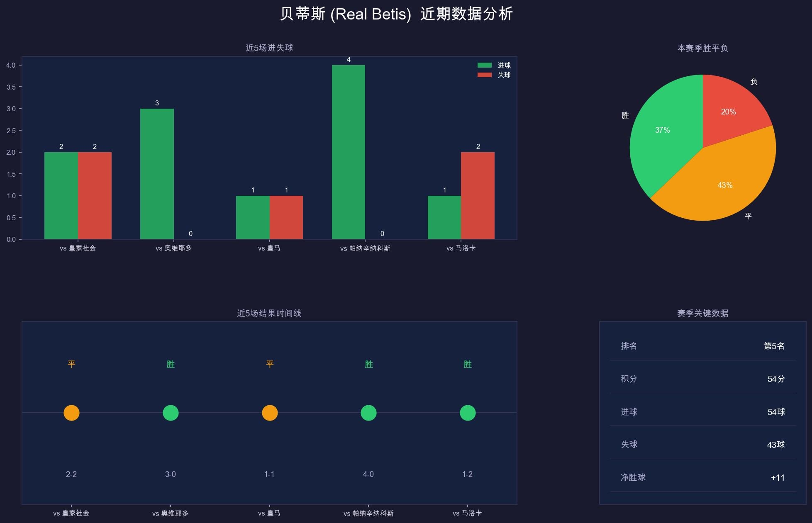Click the 1-2 score in timeline
Screen dimensions: 812x523
coord(467,474)
